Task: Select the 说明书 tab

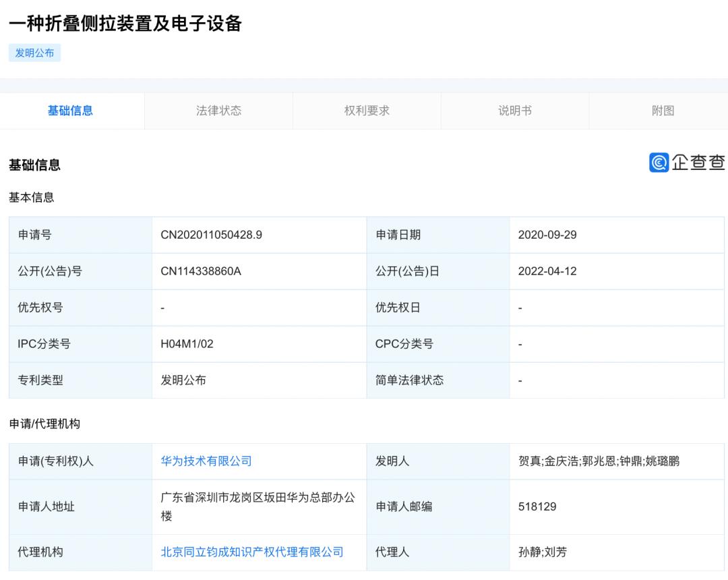Action: (x=515, y=111)
